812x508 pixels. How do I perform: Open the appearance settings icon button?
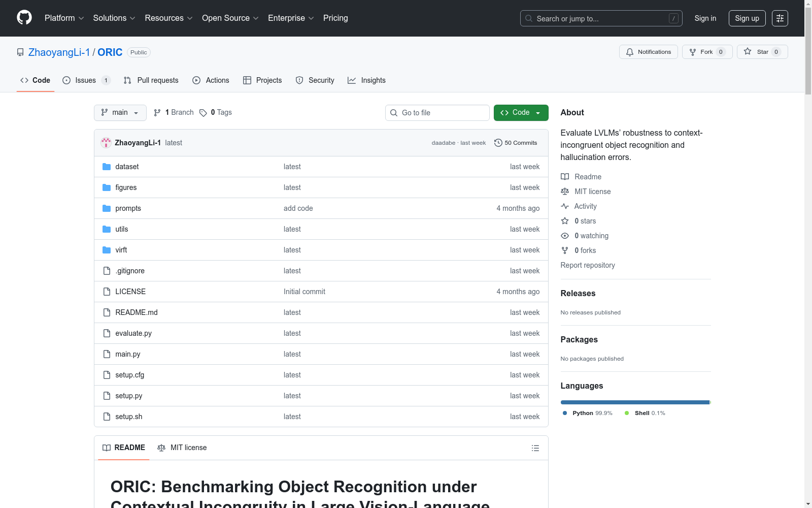click(780, 18)
